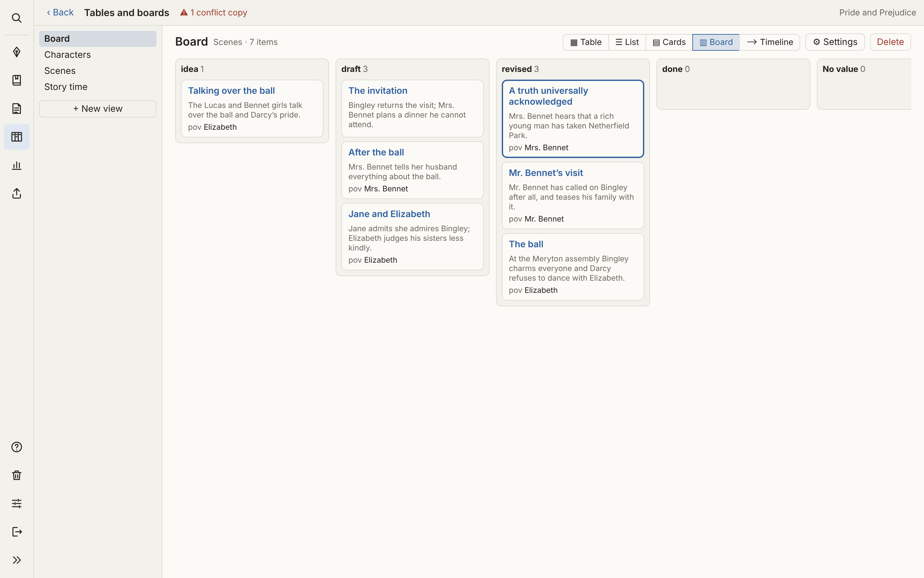Open the Mr. Bennet's visit card

click(573, 196)
